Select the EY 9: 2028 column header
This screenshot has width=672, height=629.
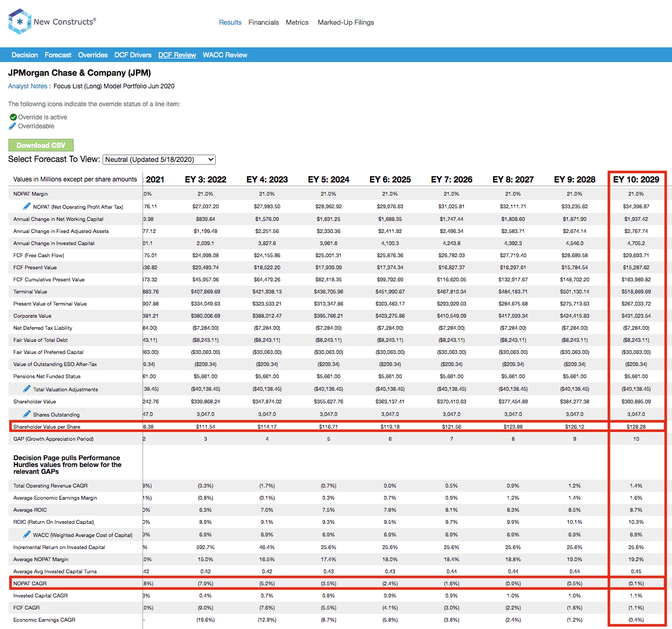tap(575, 179)
